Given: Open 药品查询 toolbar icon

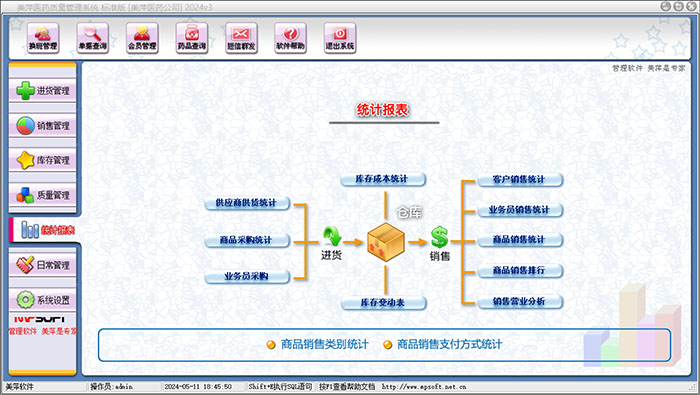Looking at the screenshot, I should [x=192, y=38].
